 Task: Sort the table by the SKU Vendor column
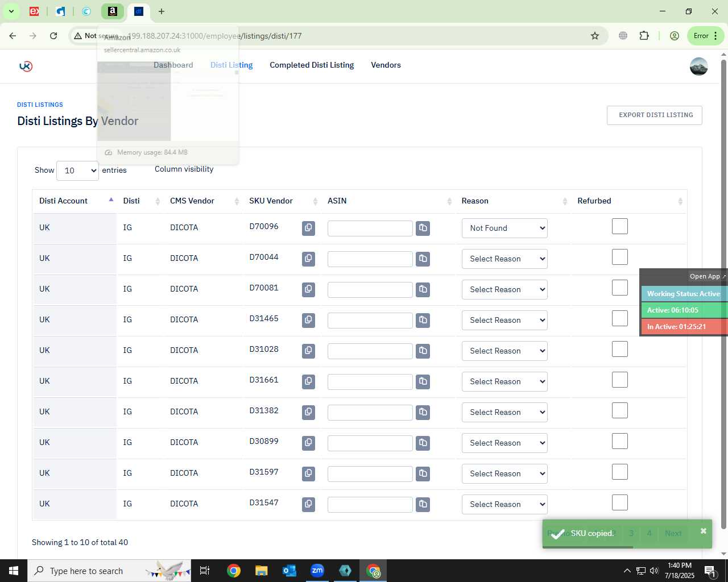(283, 201)
